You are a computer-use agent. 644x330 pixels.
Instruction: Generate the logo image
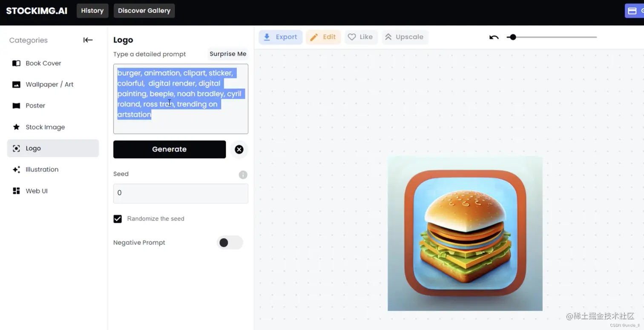click(x=170, y=149)
